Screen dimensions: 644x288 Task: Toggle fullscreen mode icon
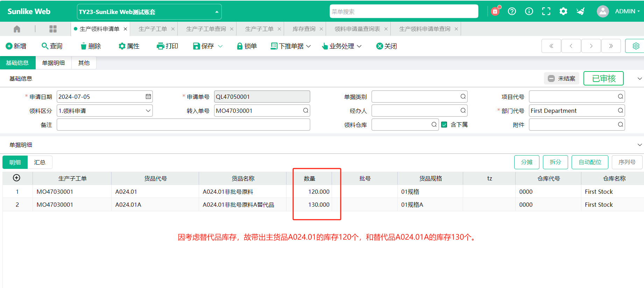[546, 11]
